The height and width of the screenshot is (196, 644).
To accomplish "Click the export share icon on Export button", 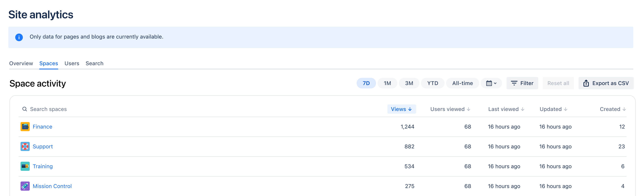I will pyautogui.click(x=586, y=83).
